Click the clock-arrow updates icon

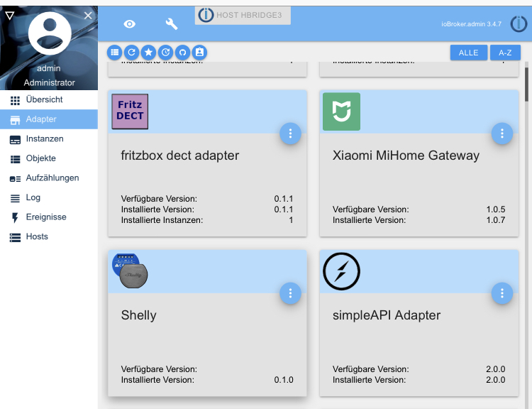click(x=165, y=52)
